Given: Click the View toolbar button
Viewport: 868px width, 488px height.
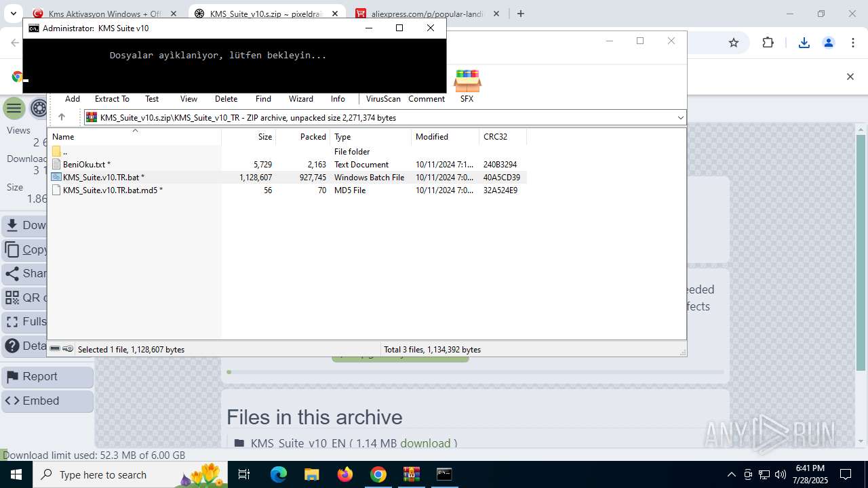Looking at the screenshot, I should (189, 99).
